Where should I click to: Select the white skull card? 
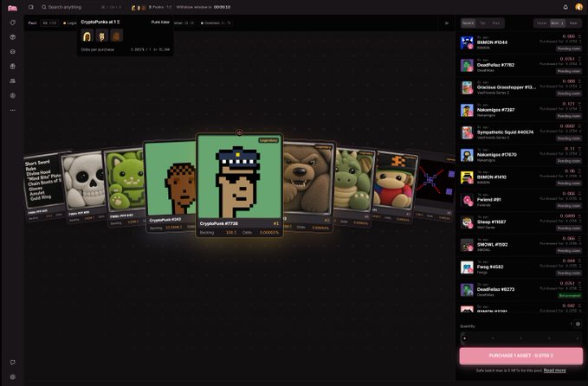84,185
